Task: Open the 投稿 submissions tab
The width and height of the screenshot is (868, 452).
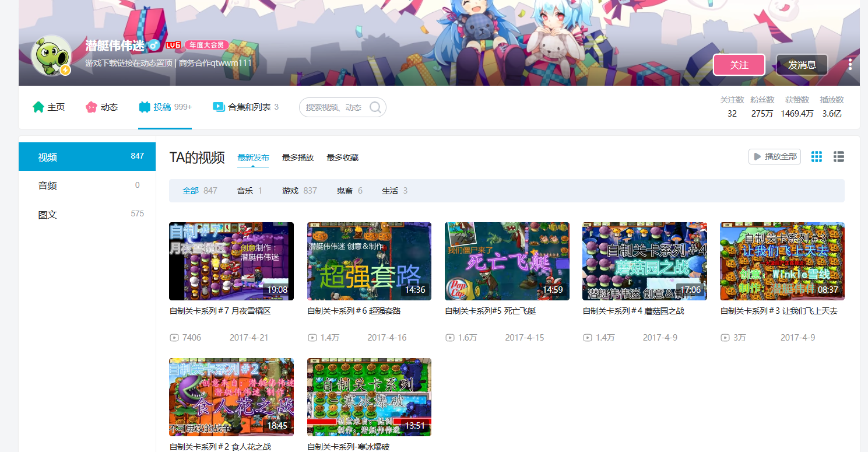Action: click(165, 107)
